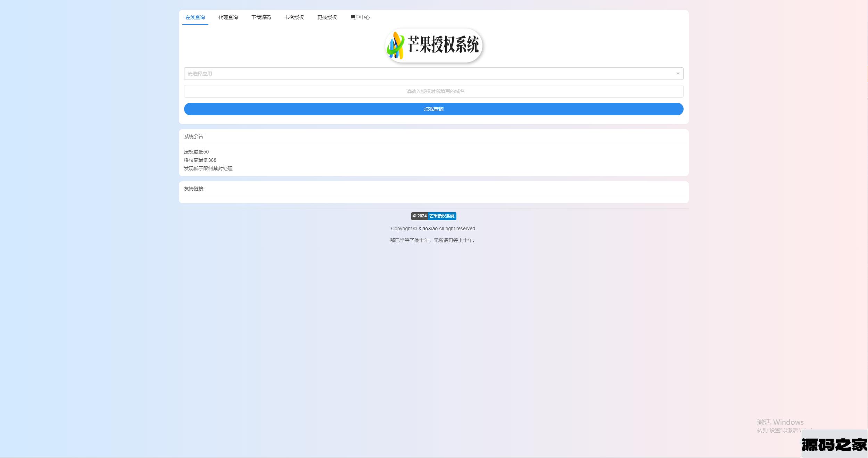This screenshot has width=868, height=458.
Task: Click the © 2024 芒果授权系统 badge
Action: pos(434,216)
